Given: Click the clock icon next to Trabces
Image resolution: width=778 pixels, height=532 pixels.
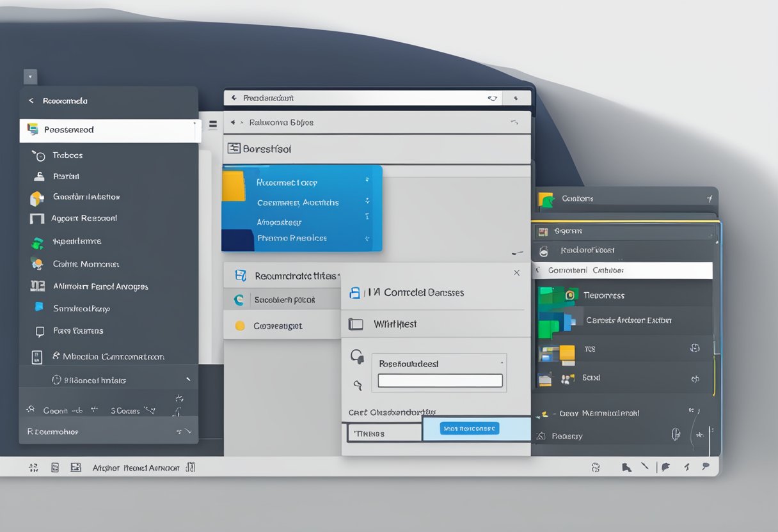Looking at the screenshot, I should (x=39, y=155).
